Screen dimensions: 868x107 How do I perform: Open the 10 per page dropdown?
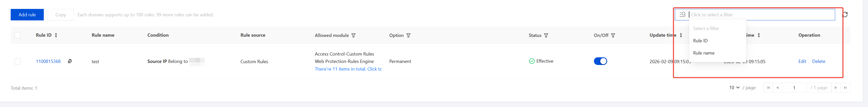734,88
